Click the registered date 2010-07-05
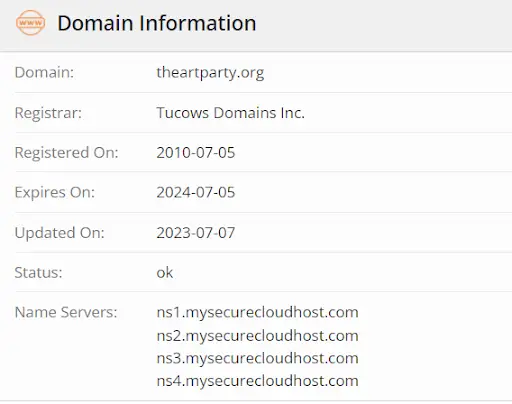Viewport: 512px width, 404px height. pos(196,153)
